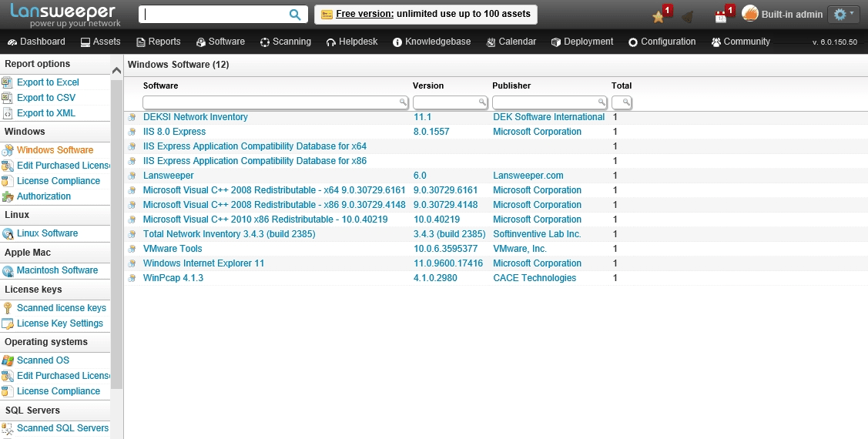This screenshot has height=439, width=868.
Task: Click the Publisher filter input field
Action: click(x=550, y=102)
